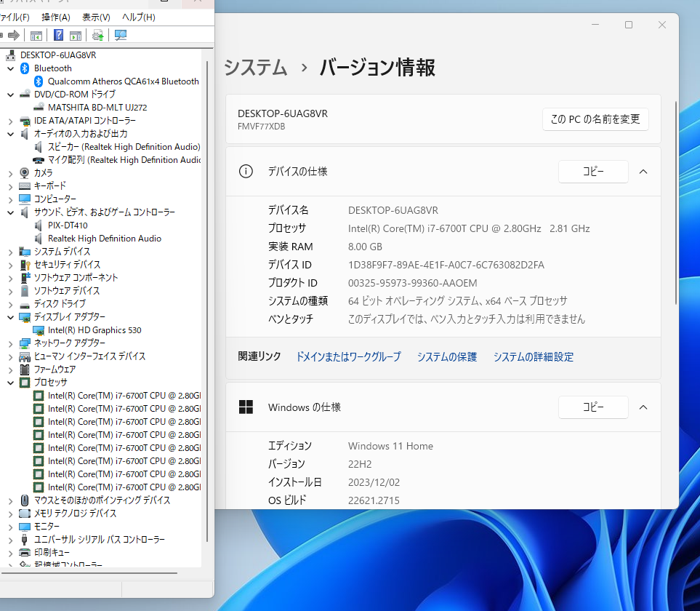Collapse the Windows の仕様 section chevron
The image size is (700, 611).
click(643, 407)
